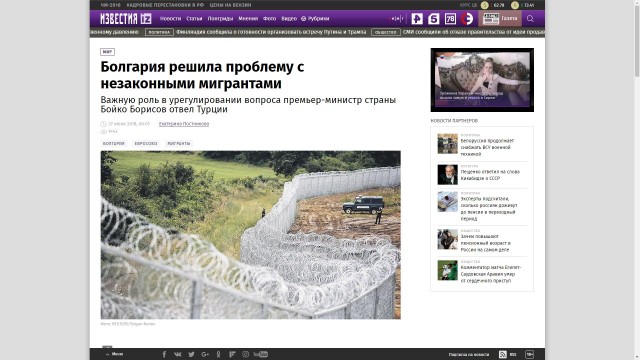Open the Газета newspaper button
This screenshot has height=360, width=640.
coord(500,18)
